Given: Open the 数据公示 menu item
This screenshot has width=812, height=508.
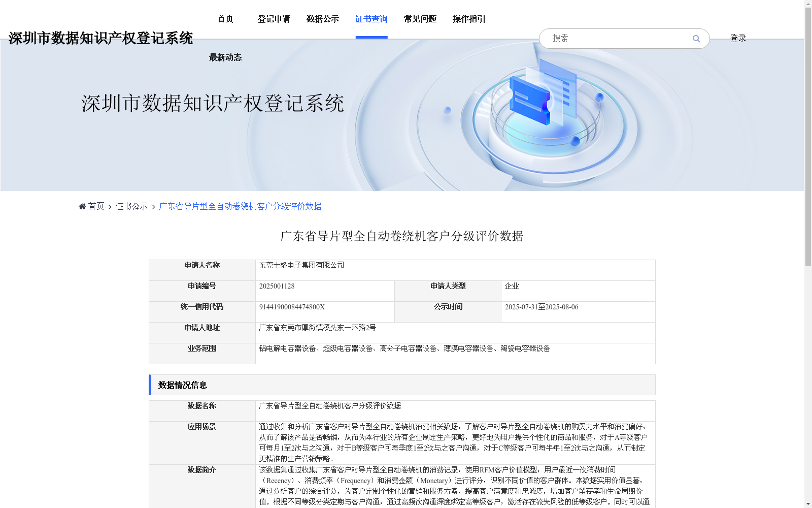Looking at the screenshot, I should point(323,19).
